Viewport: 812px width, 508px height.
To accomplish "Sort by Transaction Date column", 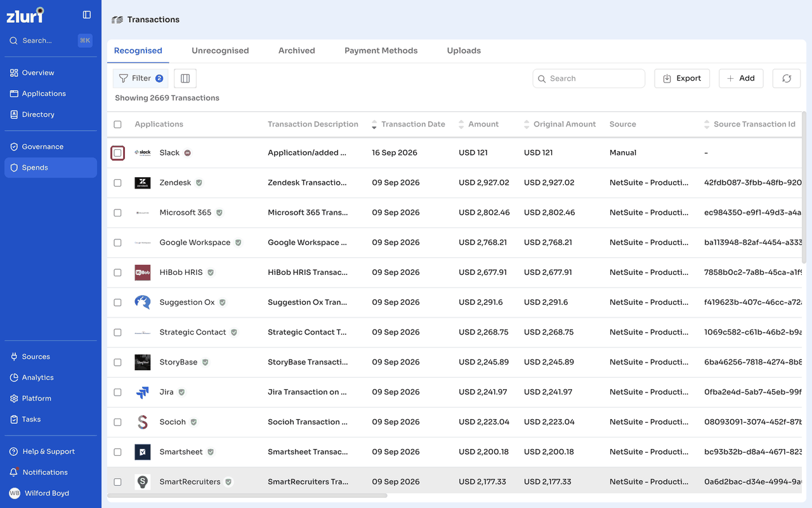I will click(374, 124).
